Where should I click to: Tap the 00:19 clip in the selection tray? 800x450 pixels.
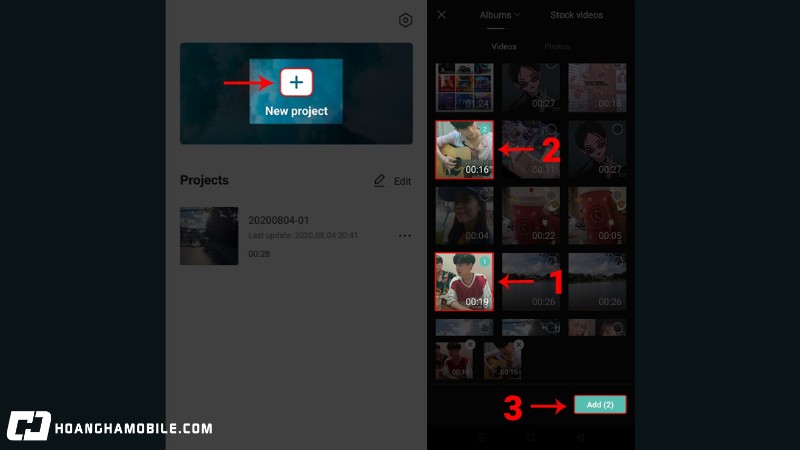[454, 362]
